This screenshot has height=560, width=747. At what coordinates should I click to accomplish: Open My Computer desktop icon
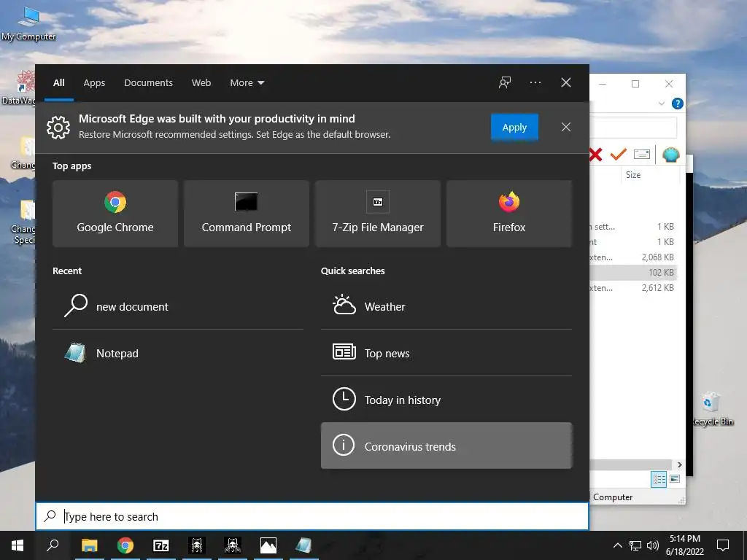point(28,24)
